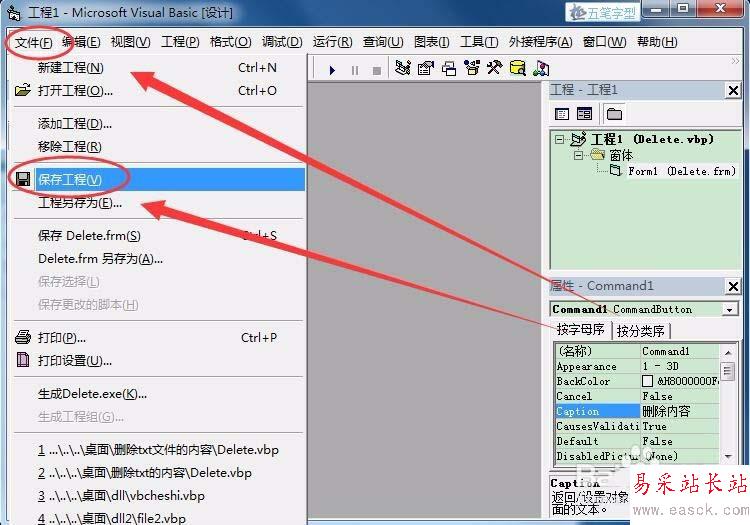Viewport: 750px width, 525px height.
Task: Open the Form Layout Window icon
Action: [449, 68]
